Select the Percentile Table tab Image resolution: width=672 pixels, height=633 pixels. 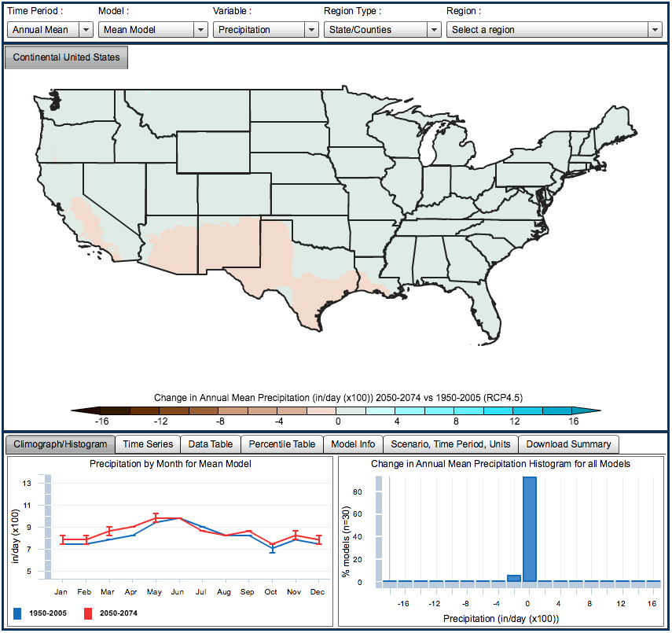tap(281, 444)
